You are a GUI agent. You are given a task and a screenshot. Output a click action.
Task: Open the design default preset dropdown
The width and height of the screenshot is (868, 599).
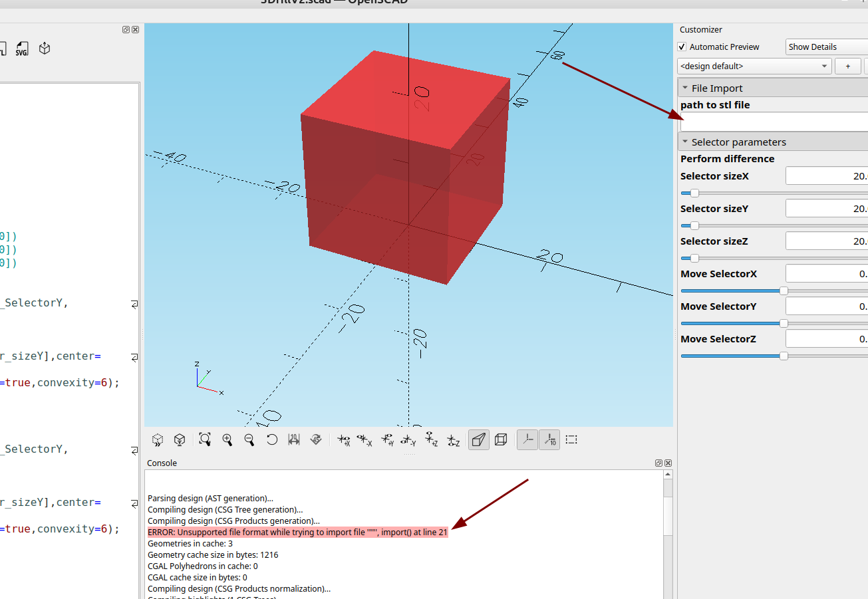pos(754,66)
